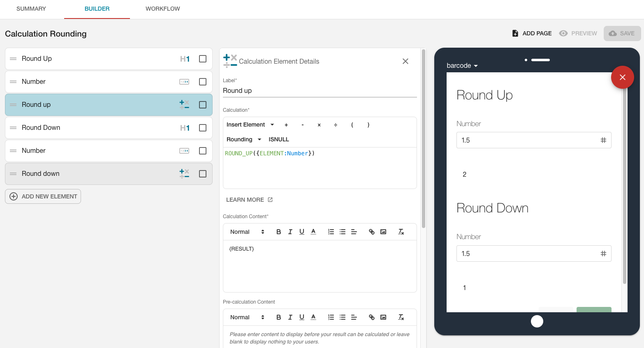The width and height of the screenshot is (644, 348).
Task: Click calculation icon on Round up row
Action: coord(184,104)
